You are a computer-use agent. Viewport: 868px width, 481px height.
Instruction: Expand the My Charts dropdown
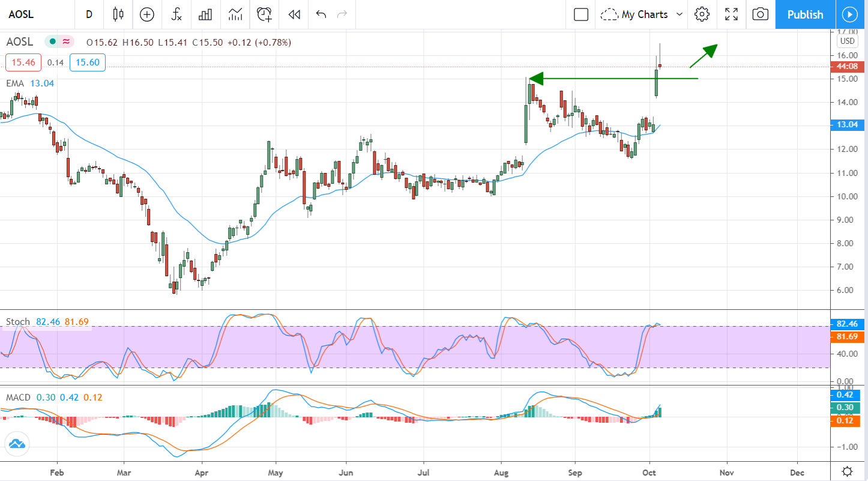coord(643,14)
